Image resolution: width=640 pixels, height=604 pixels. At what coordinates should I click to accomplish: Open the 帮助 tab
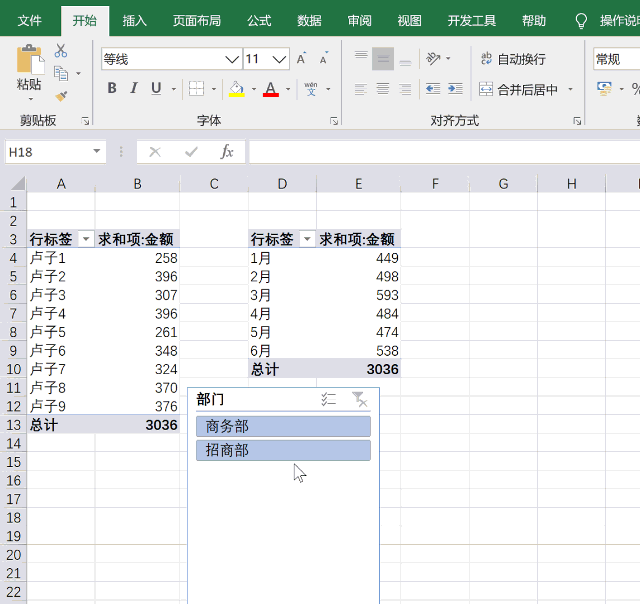tap(534, 20)
